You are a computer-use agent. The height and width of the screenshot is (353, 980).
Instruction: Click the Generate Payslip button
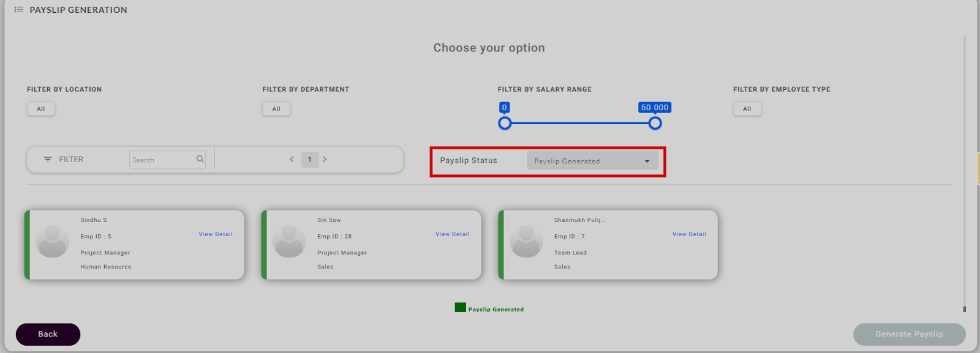point(909,334)
